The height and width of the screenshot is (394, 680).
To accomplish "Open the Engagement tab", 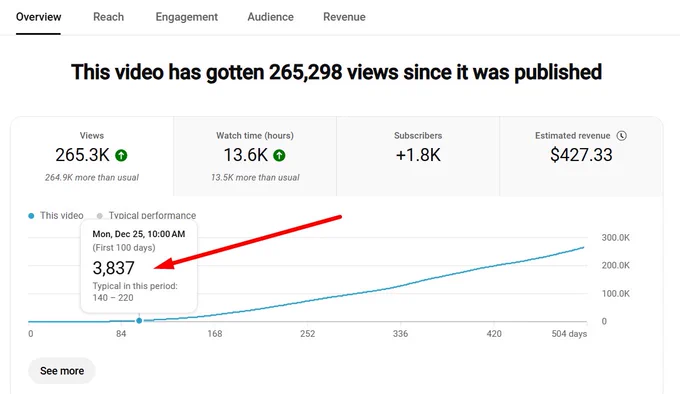I will (186, 17).
